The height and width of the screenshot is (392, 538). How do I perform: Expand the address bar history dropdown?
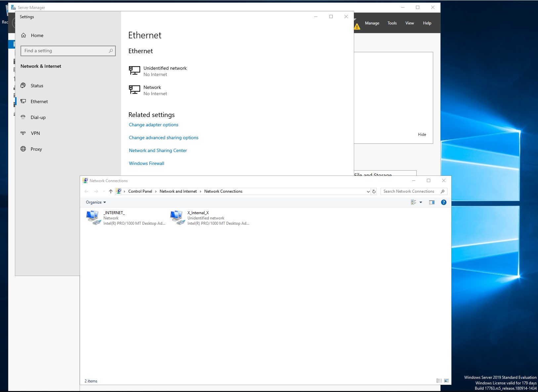coord(368,191)
